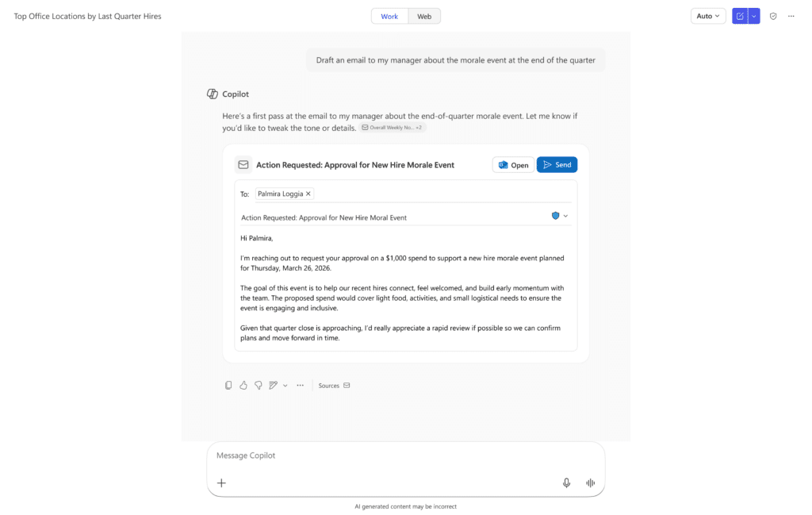
Task: Click the blue shield icon on the subject line
Action: 556,215
